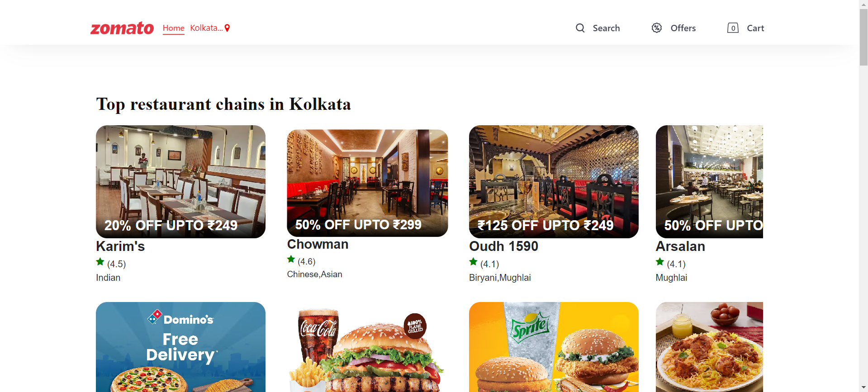Click the green rating star under Karim's
Image resolution: width=868 pixels, height=392 pixels.
click(100, 262)
